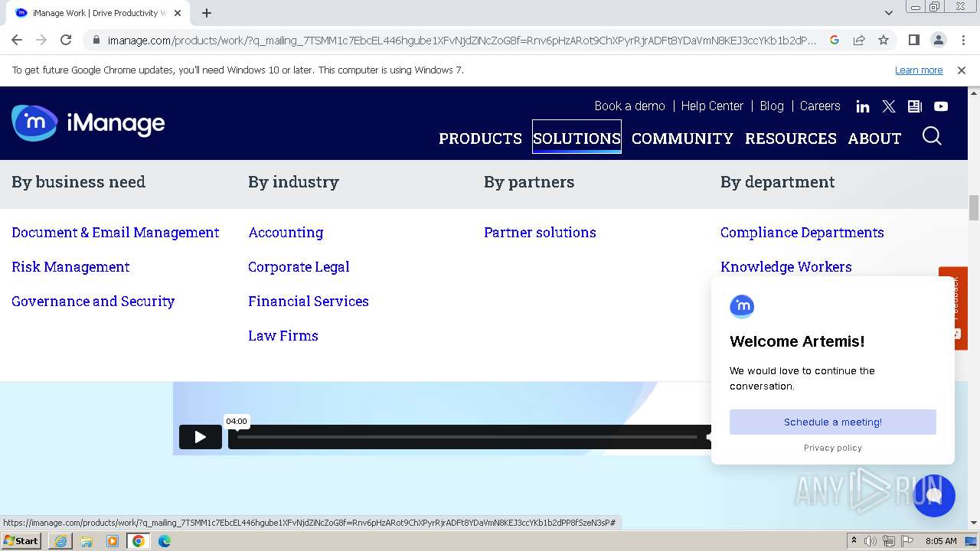
Task: Open the Google icon in address bar
Action: [x=835, y=40]
